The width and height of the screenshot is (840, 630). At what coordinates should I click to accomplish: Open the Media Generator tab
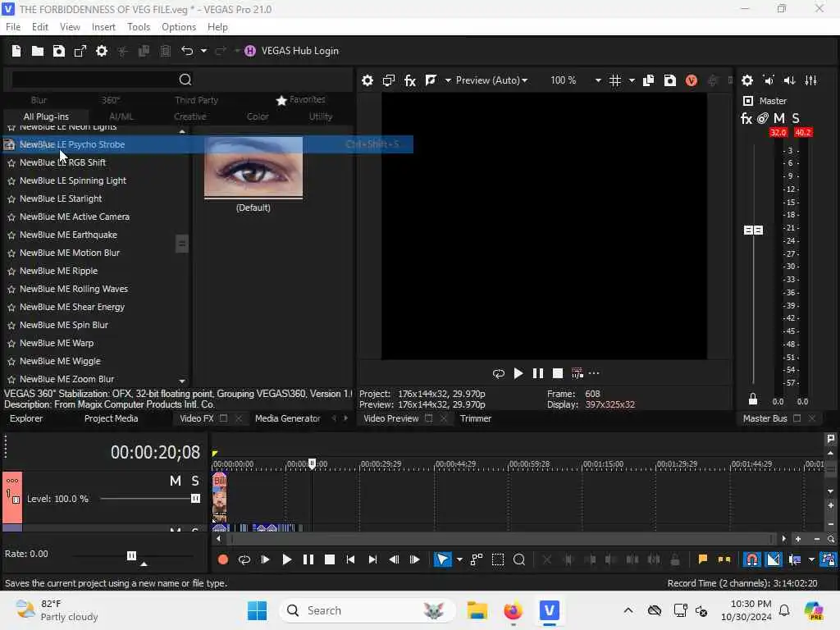click(288, 419)
